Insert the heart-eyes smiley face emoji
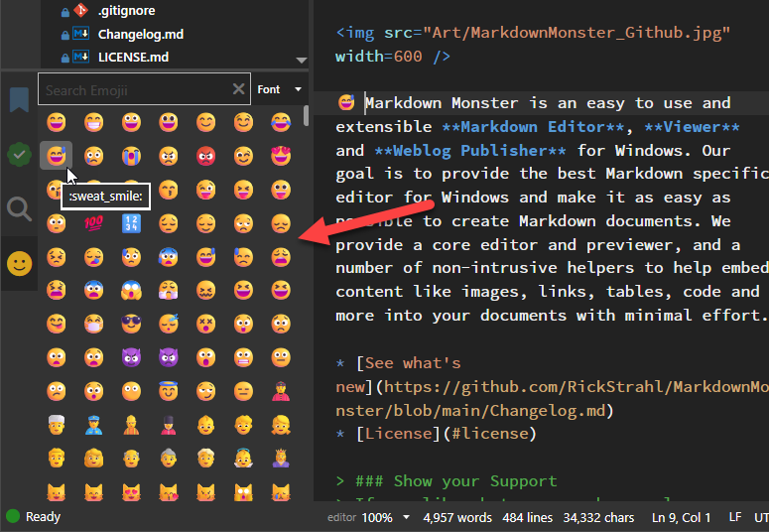769x532 pixels. [x=281, y=156]
